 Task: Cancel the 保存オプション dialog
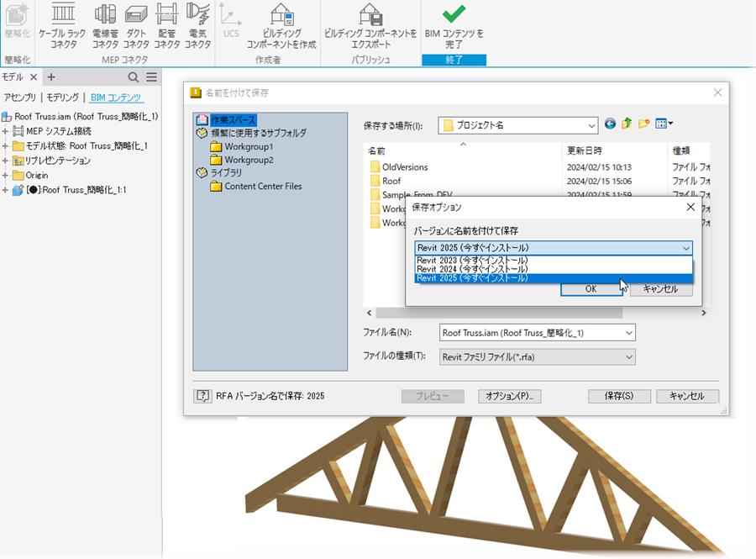click(660, 289)
